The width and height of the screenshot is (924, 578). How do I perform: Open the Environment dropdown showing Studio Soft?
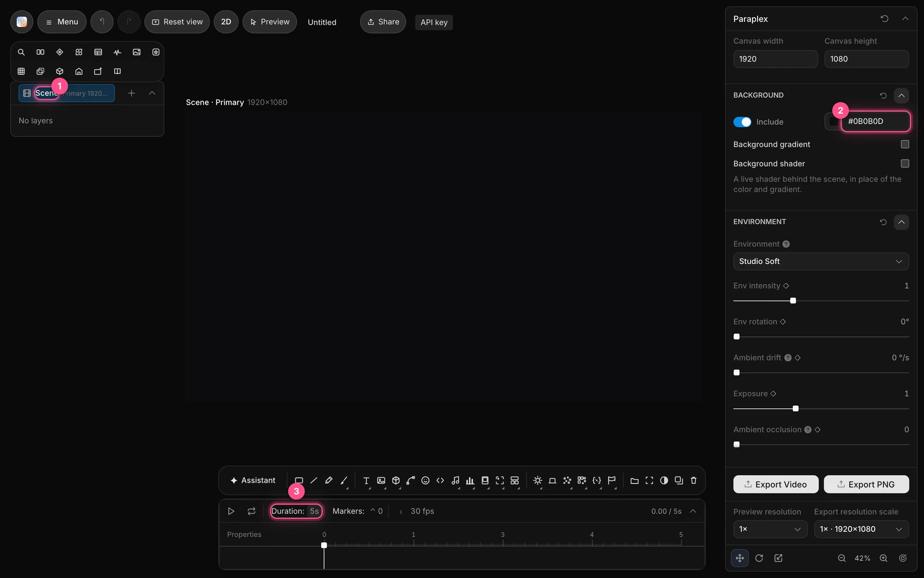(821, 261)
